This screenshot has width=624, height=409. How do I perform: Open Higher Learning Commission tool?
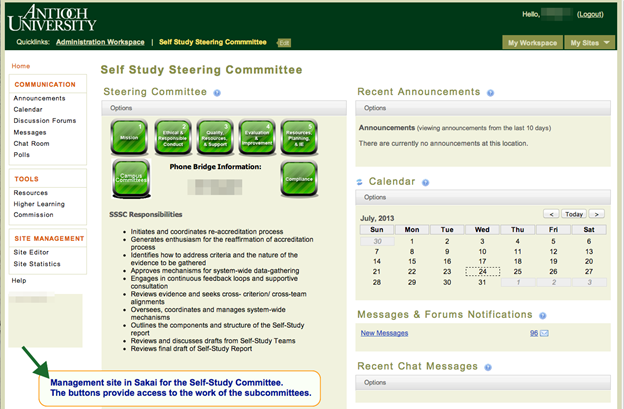(x=39, y=209)
